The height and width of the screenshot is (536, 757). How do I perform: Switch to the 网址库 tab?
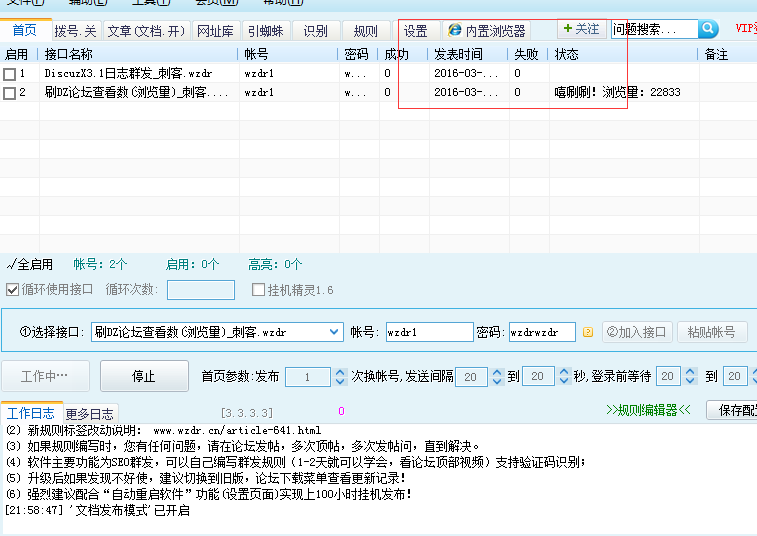point(215,31)
